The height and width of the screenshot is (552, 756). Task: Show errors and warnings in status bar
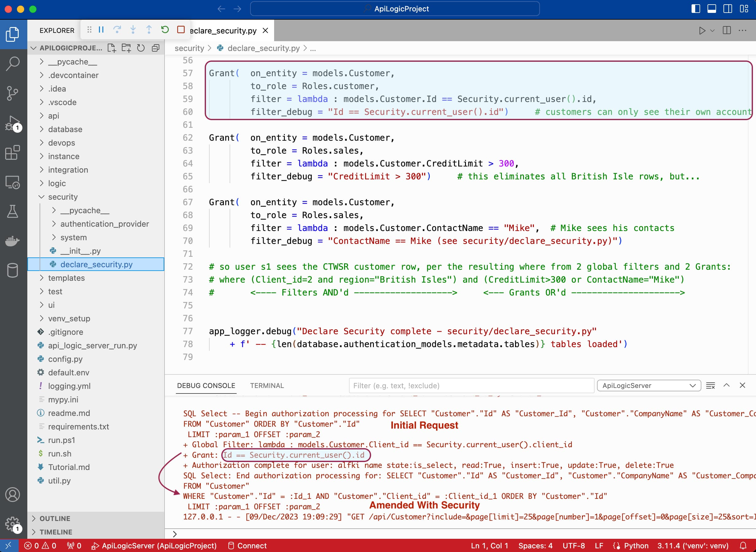point(40,546)
